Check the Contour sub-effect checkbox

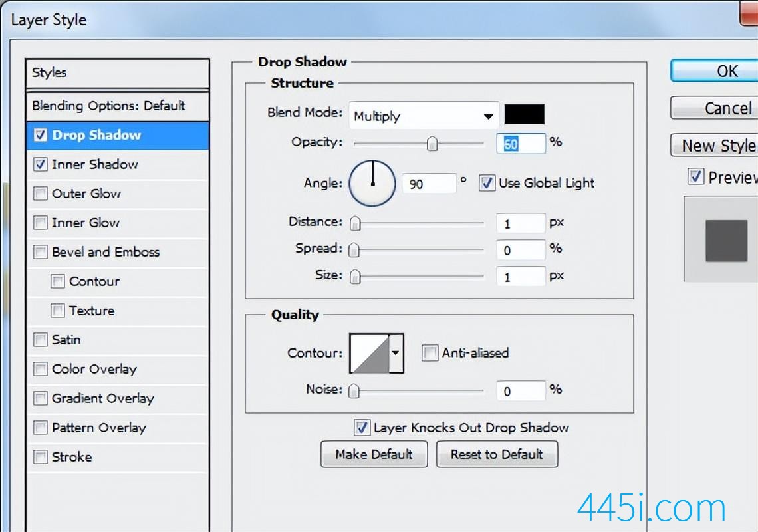click(58, 281)
